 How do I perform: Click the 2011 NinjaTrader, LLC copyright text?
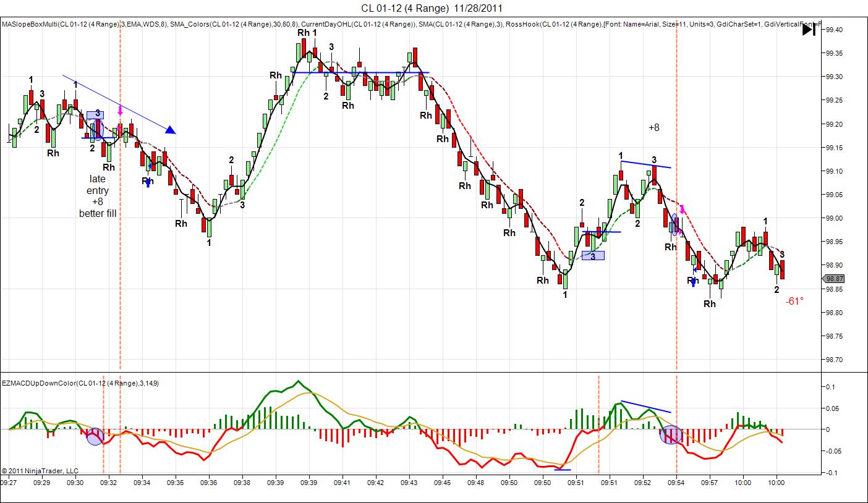pos(41,470)
